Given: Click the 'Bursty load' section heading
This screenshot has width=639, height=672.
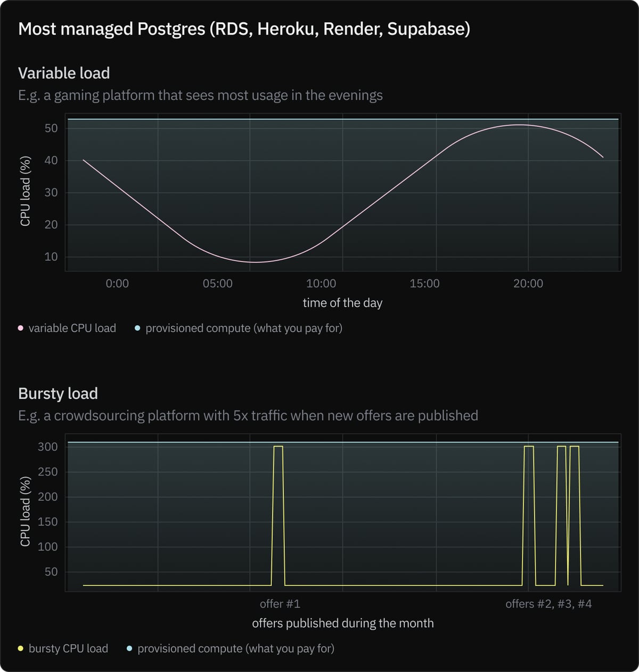Looking at the screenshot, I should coord(58,394).
